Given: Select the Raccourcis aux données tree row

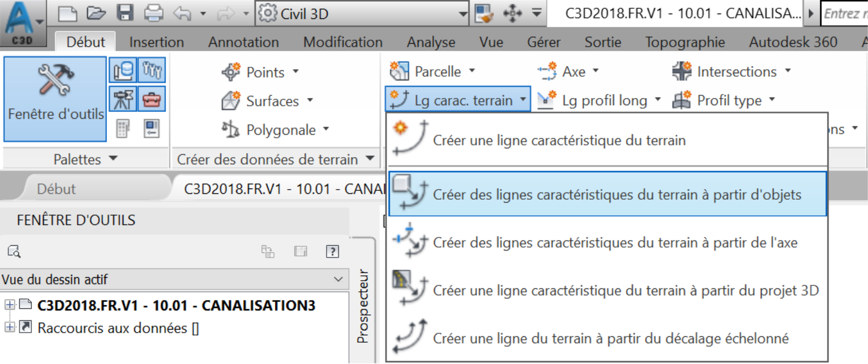Looking at the screenshot, I should [118, 328].
